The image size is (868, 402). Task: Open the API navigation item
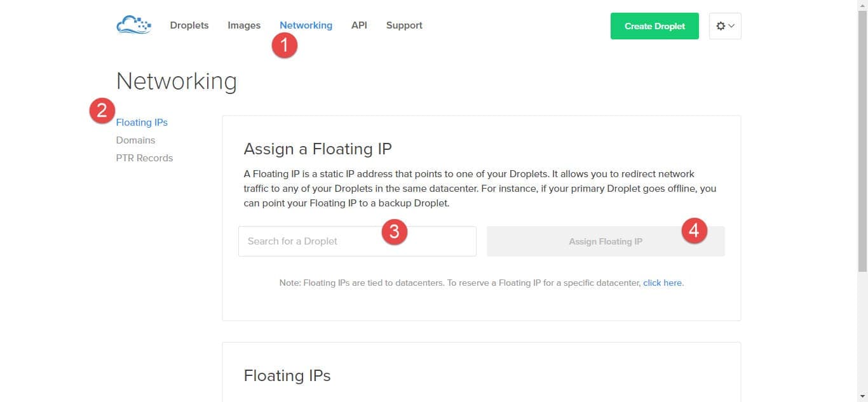click(359, 25)
